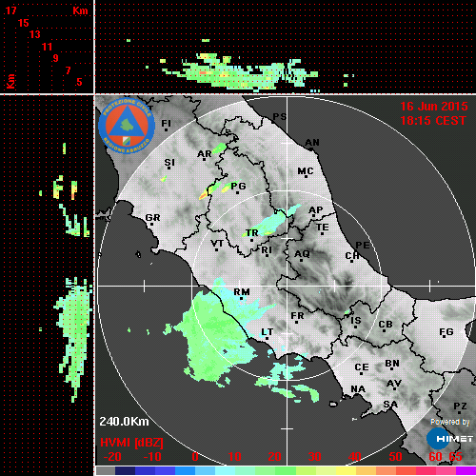Click the RM city label

click(x=242, y=291)
